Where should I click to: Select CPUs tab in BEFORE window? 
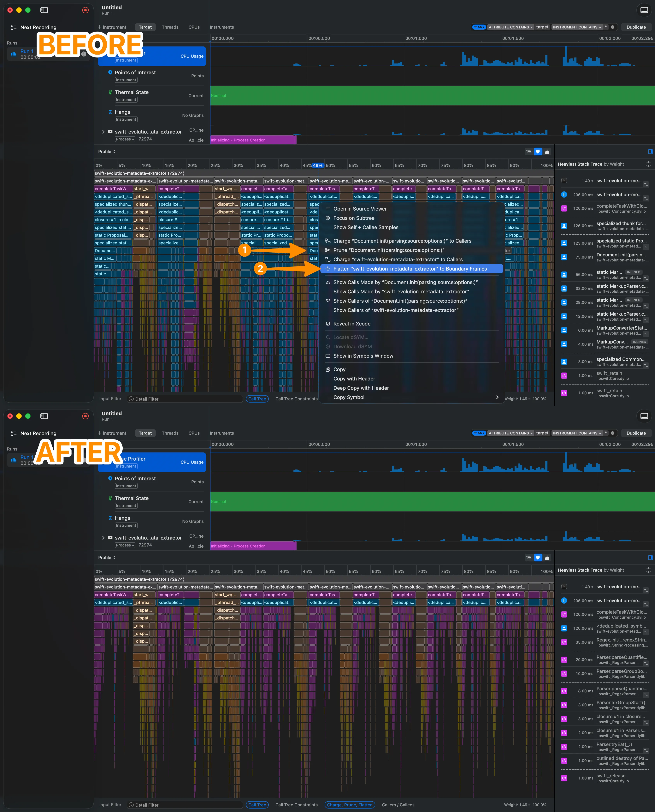(194, 27)
